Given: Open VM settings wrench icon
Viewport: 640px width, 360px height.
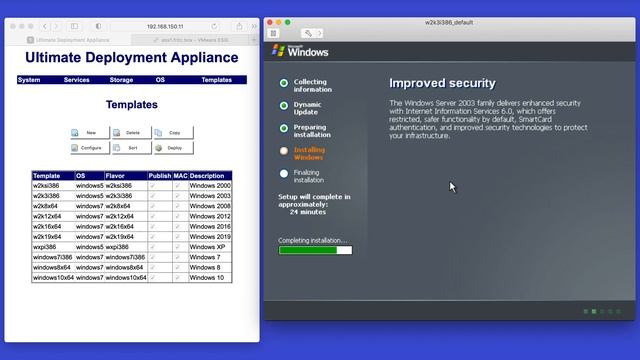Looking at the screenshot, I should tap(308, 33).
